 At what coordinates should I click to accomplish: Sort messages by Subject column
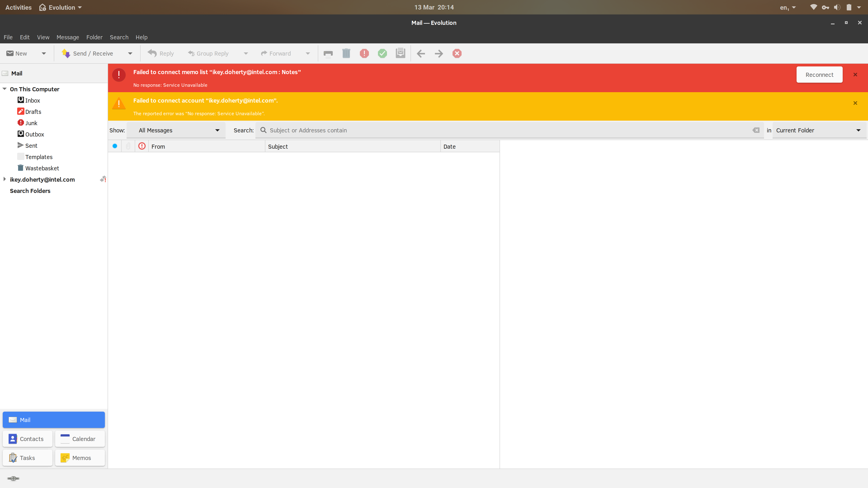click(352, 146)
